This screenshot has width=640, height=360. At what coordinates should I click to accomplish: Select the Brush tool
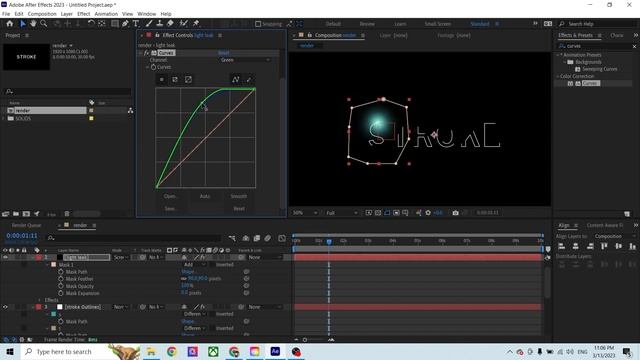[149, 24]
